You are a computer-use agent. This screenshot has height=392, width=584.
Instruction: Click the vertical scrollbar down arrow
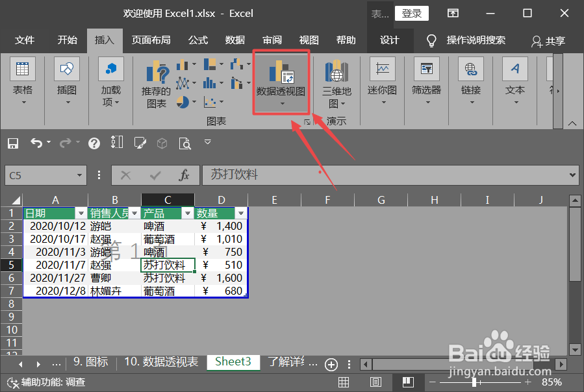click(x=575, y=350)
